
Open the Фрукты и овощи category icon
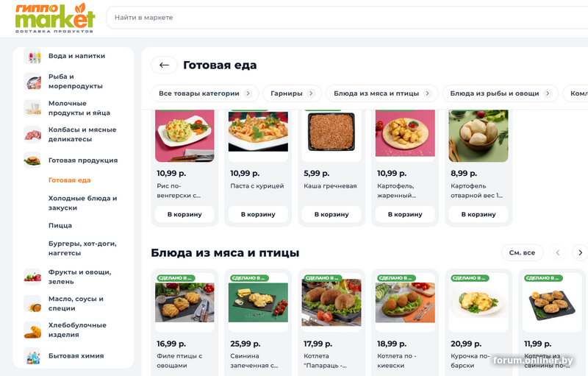pos(32,277)
